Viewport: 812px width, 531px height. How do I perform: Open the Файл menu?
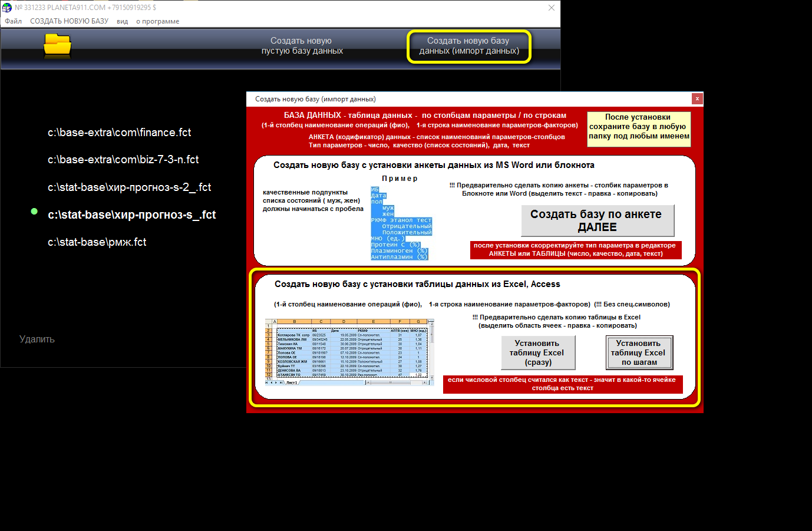click(14, 21)
